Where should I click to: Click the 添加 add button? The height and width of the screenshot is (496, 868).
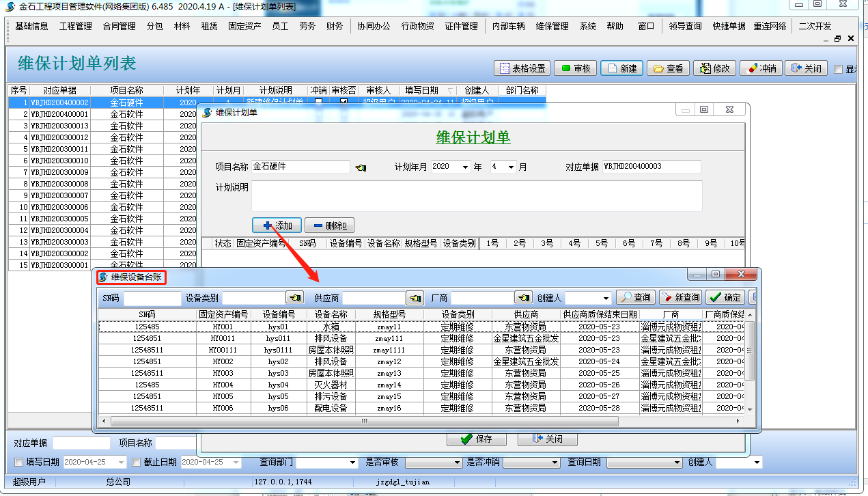277,225
